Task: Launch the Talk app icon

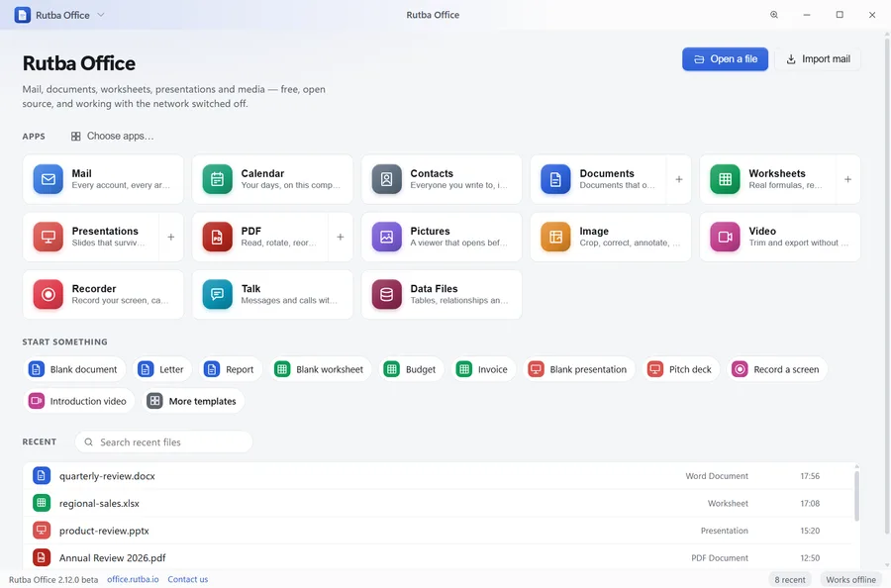Action: [217, 294]
